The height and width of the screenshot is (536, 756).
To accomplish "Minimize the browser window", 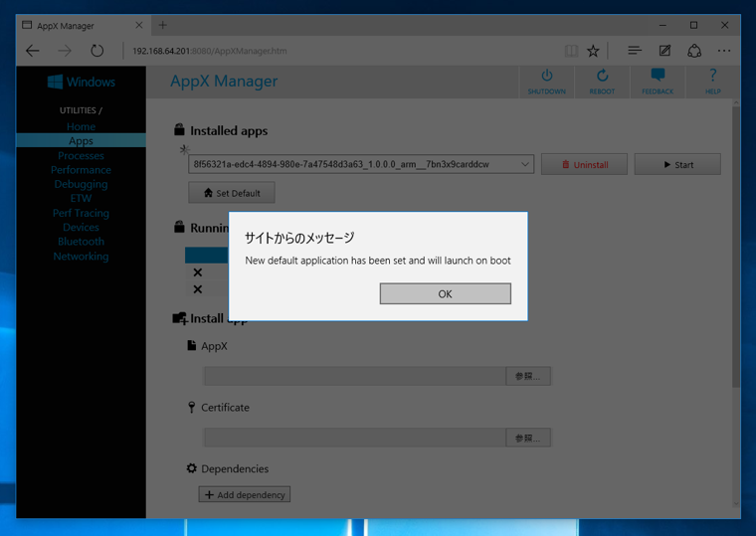I will coord(662,25).
